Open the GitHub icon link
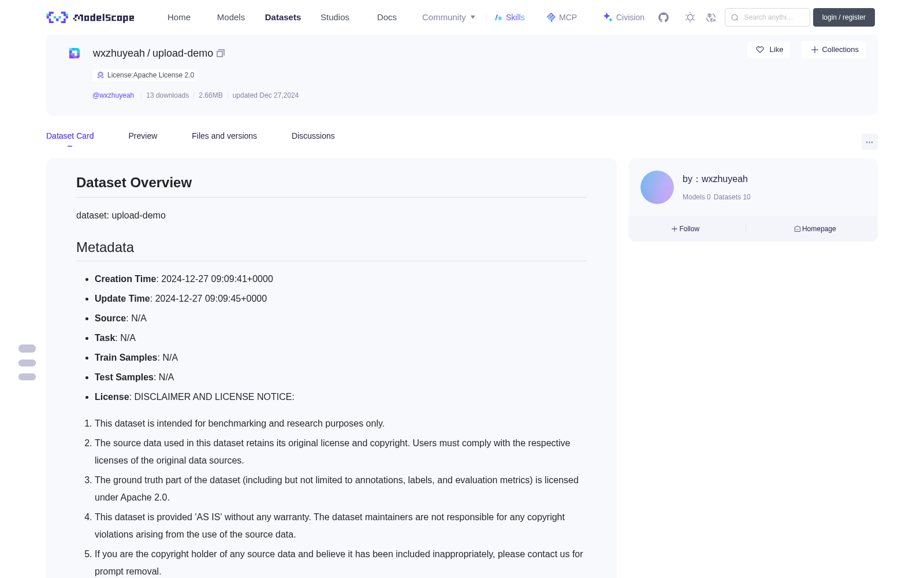The image size is (924, 578). (x=664, y=17)
